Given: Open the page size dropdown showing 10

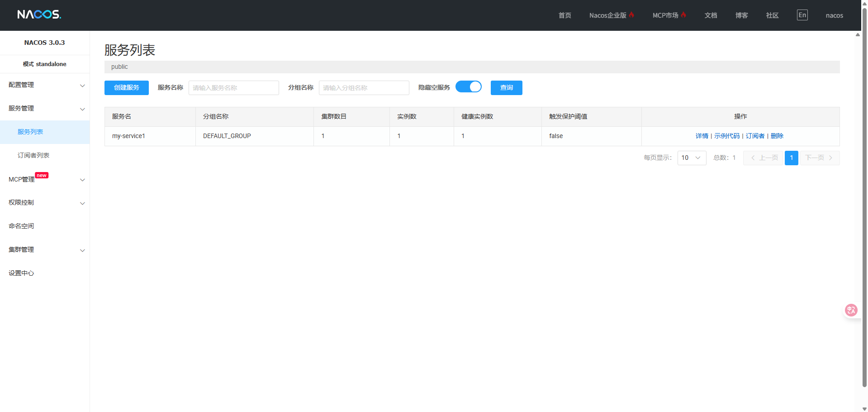Looking at the screenshot, I should pyautogui.click(x=691, y=158).
